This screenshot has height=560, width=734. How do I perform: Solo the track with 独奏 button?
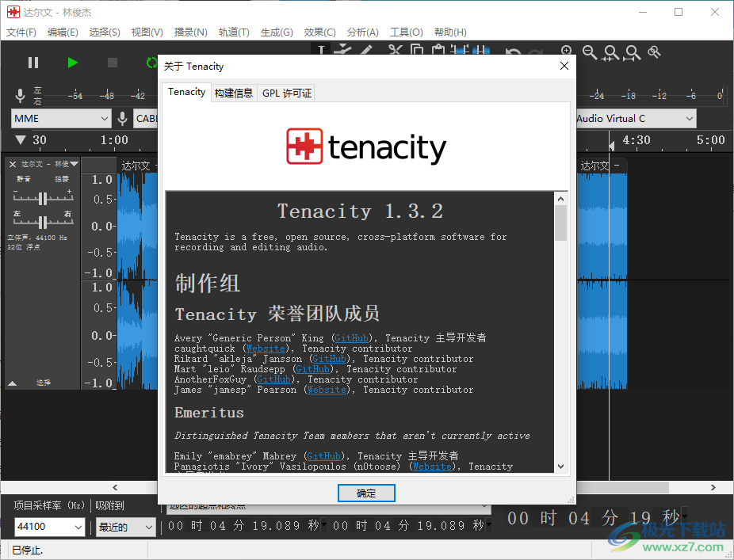(62, 179)
